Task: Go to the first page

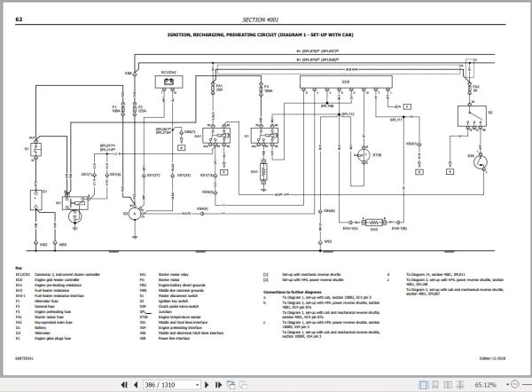Action: tap(124, 385)
